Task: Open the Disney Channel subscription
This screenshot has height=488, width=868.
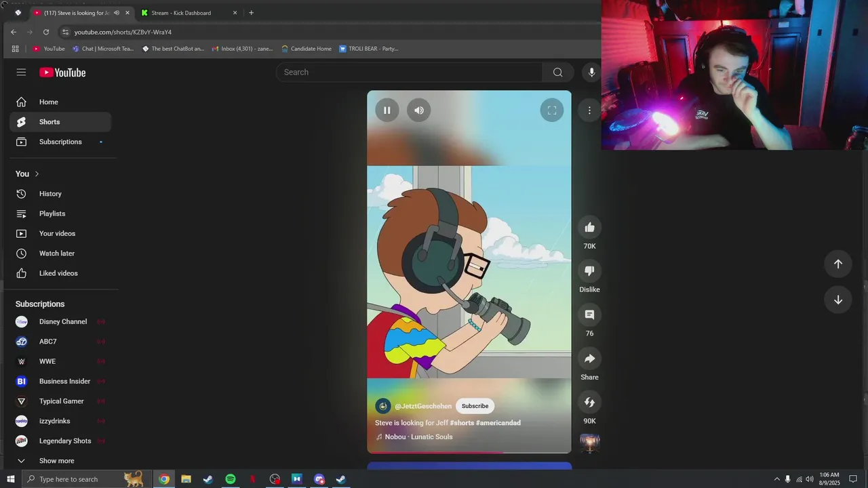Action: 61,322
